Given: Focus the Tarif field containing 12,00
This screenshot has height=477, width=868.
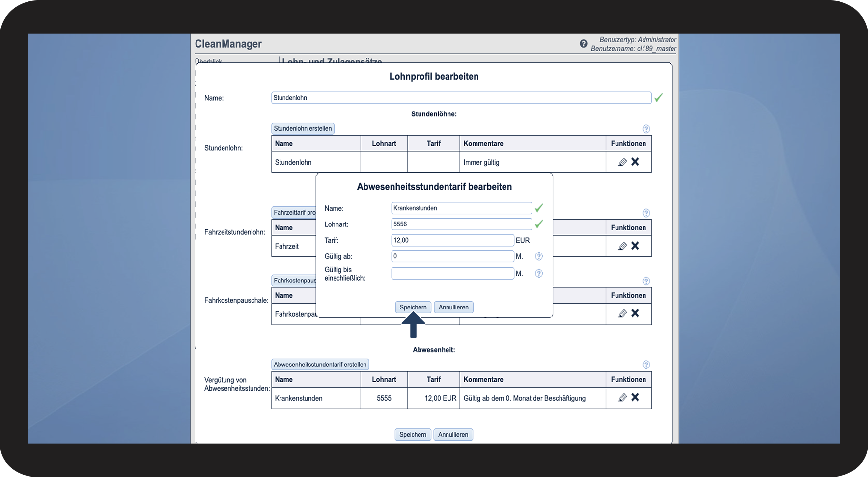Looking at the screenshot, I should pyautogui.click(x=452, y=240).
